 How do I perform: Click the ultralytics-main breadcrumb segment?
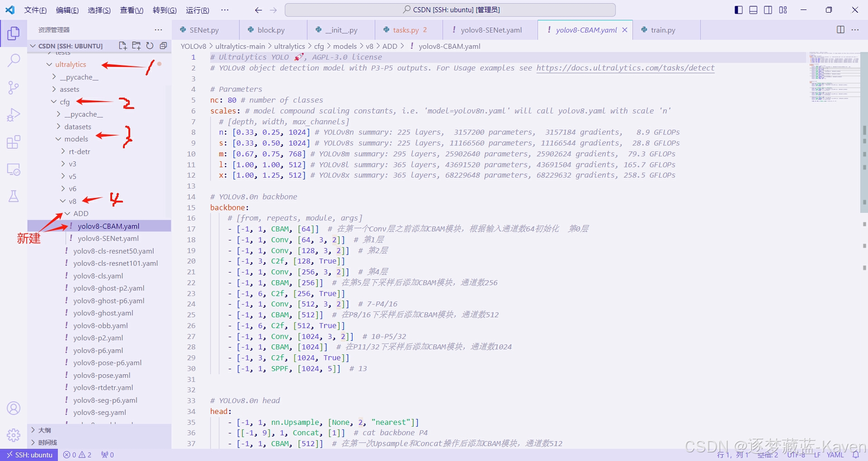pos(240,46)
